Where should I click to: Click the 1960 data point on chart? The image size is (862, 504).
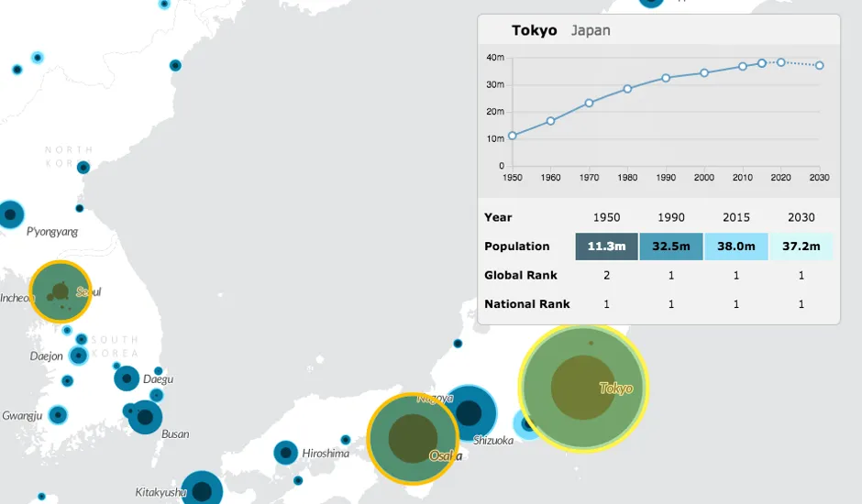tap(550, 120)
